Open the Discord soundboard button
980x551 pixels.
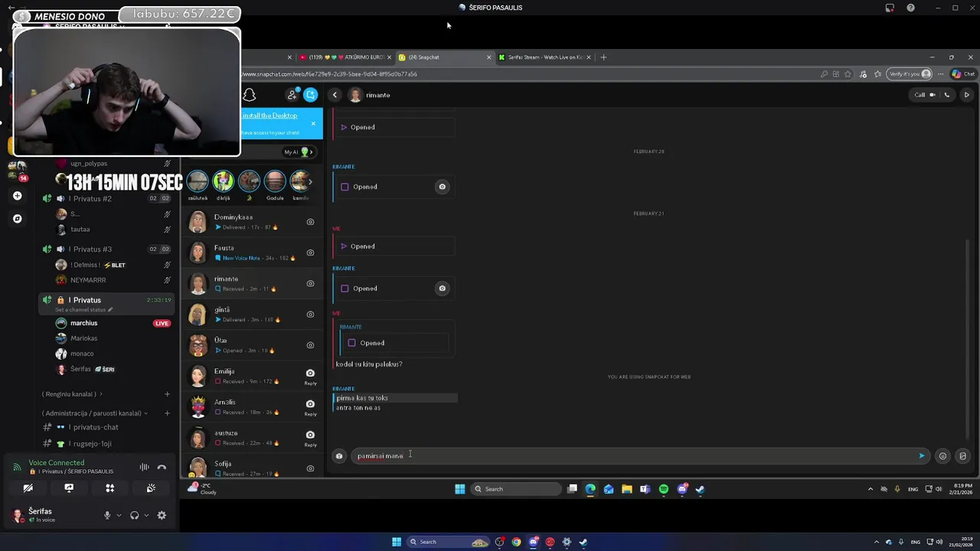tap(151, 488)
